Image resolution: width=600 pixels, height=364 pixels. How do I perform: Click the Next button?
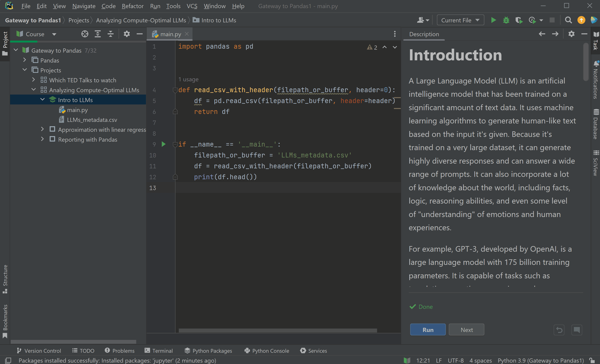(466, 330)
